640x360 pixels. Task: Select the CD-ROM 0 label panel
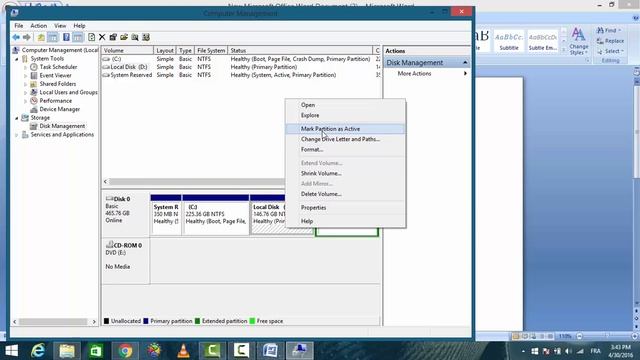126,261
